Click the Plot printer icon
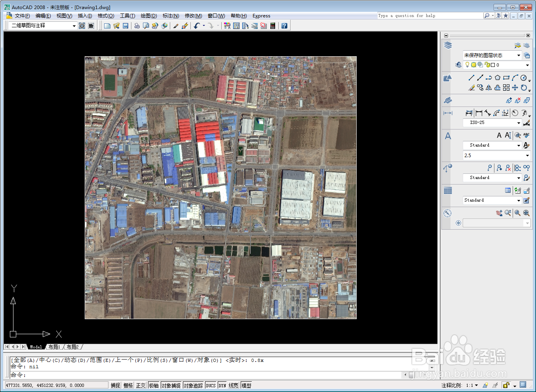This screenshot has width=536, height=392. coord(137,26)
